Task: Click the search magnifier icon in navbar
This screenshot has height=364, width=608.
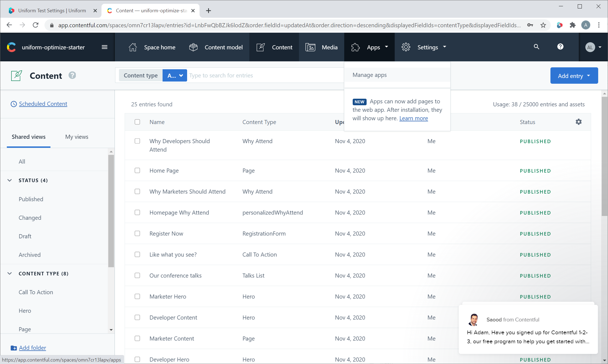Action: pyautogui.click(x=536, y=47)
